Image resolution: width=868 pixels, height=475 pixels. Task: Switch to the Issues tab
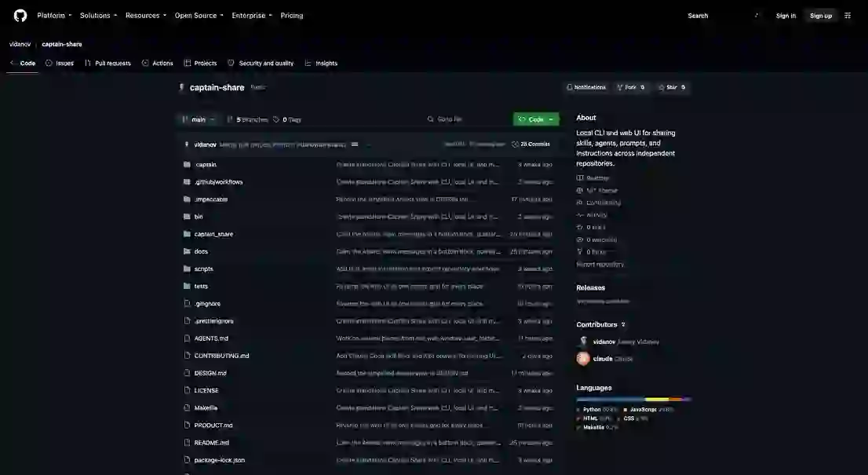pos(59,63)
